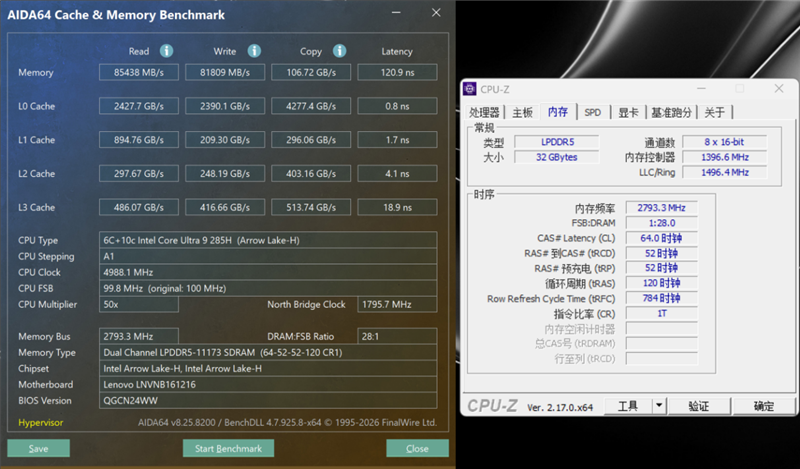Click the L1 Cache Write value 209.30 GB/s
800x469 pixels.
coord(225,140)
